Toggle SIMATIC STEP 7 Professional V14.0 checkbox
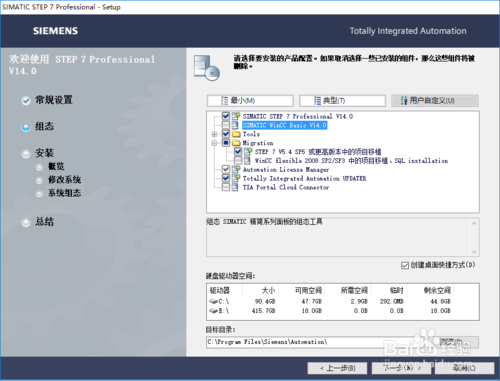500x381 pixels. (x=226, y=116)
